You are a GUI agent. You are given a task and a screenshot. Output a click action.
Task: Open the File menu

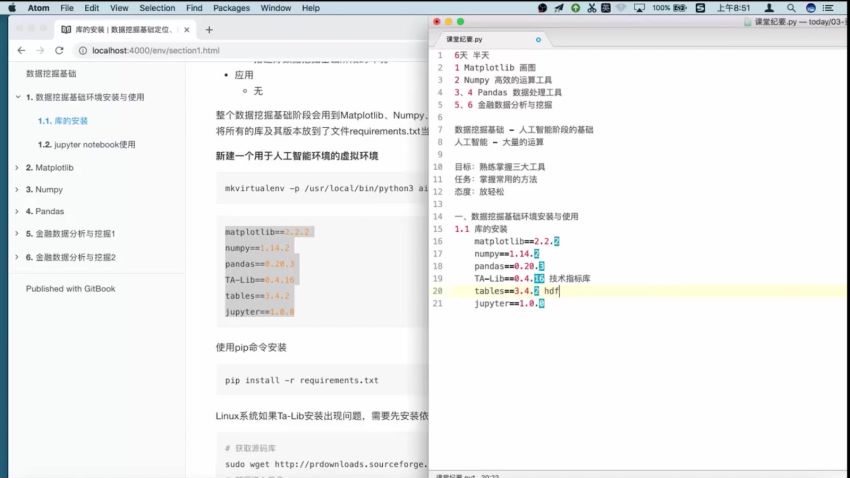click(x=67, y=8)
